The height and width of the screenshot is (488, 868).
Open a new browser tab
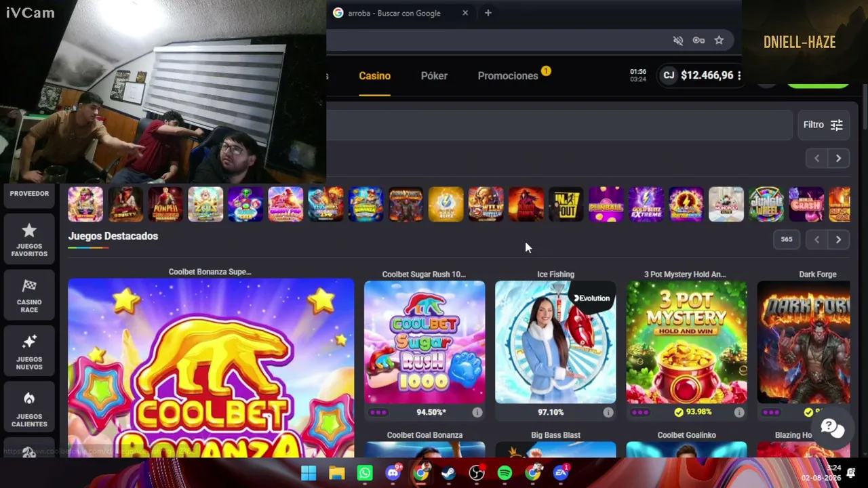[488, 13]
